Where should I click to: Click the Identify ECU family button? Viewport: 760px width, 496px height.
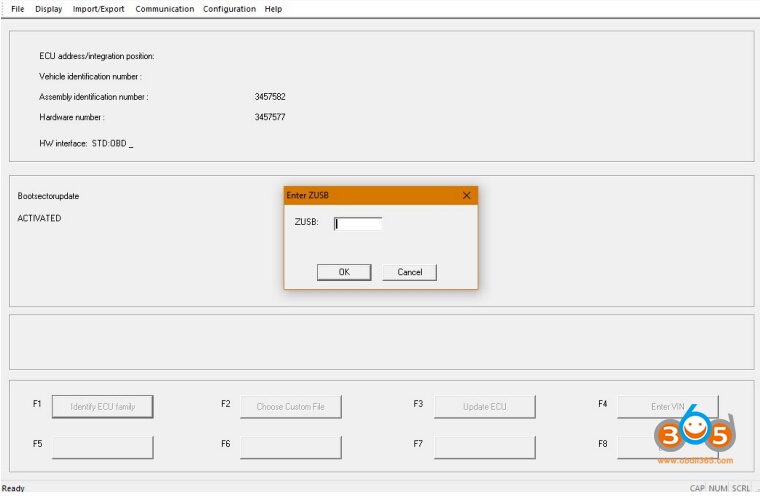102,406
